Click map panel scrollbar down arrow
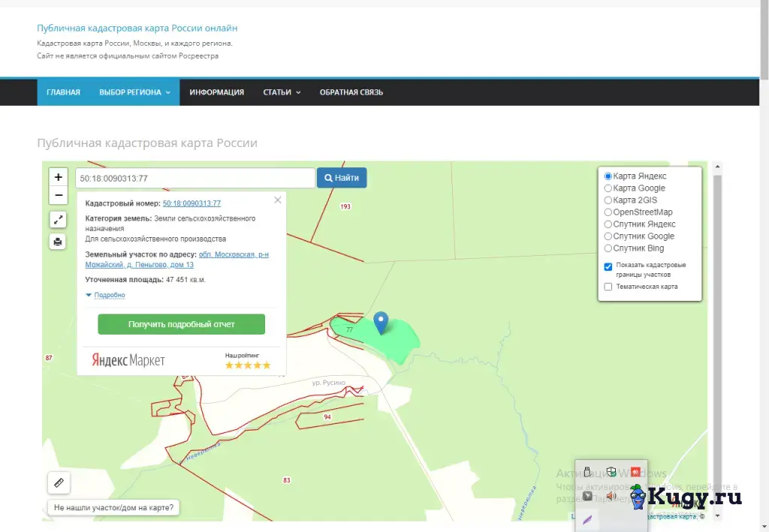Image resolution: width=769 pixels, height=532 pixels. point(717,515)
